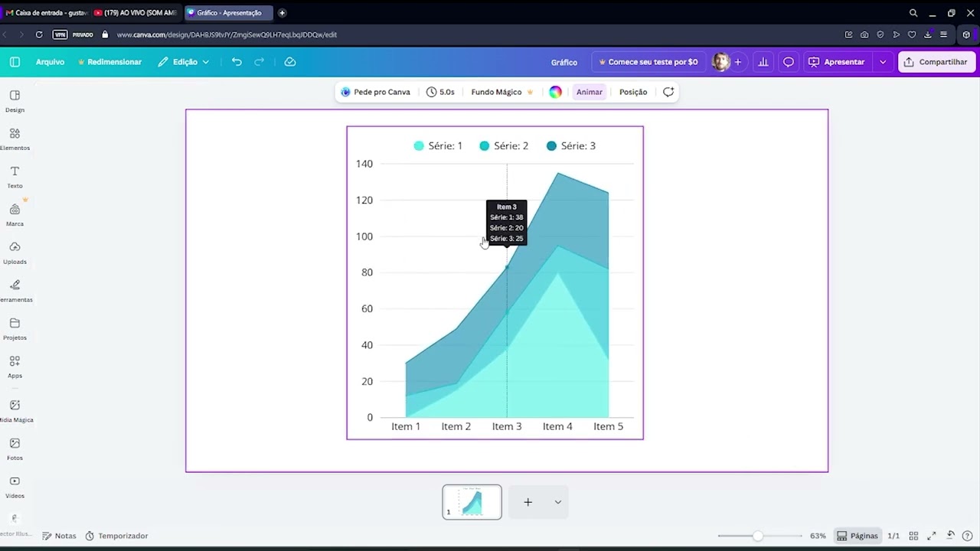The image size is (980, 551).
Task: Enter fullscreen presentation view icon
Action: (x=932, y=536)
